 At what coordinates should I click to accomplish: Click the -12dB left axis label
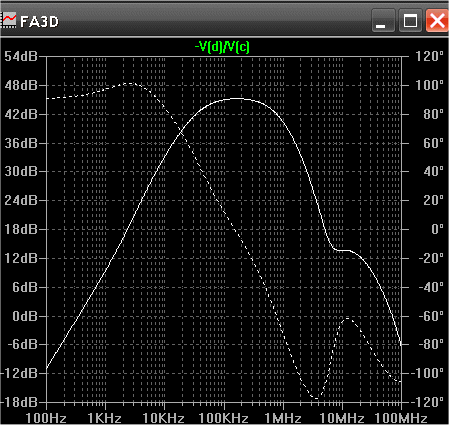[19, 373]
